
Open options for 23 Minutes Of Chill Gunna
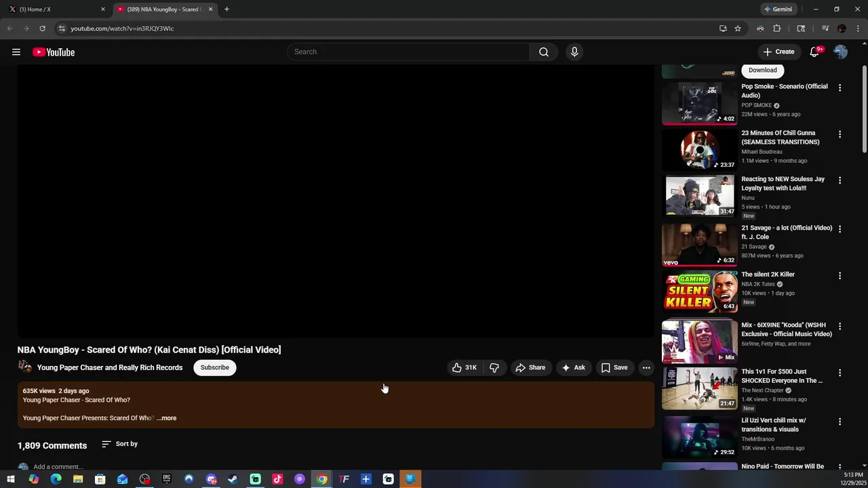tap(840, 135)
